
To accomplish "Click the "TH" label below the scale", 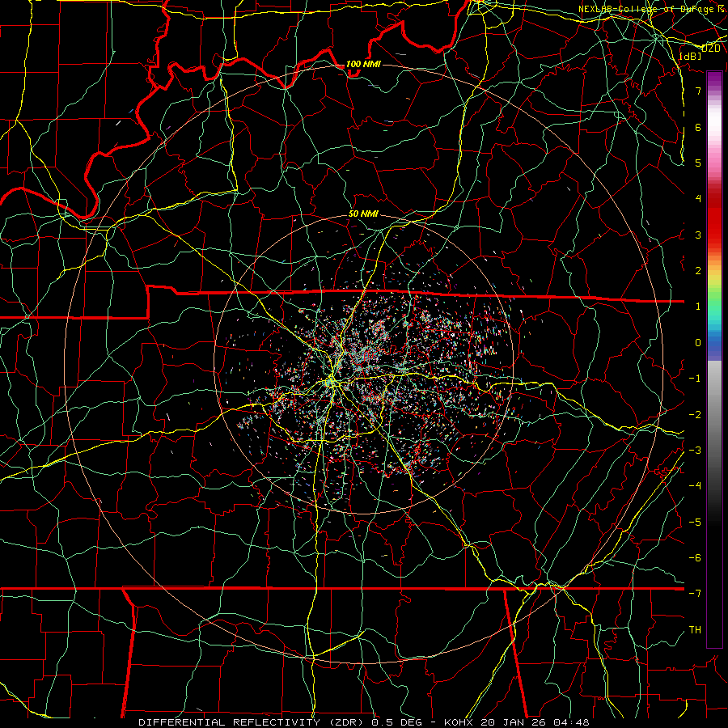I will pos(695,630).
